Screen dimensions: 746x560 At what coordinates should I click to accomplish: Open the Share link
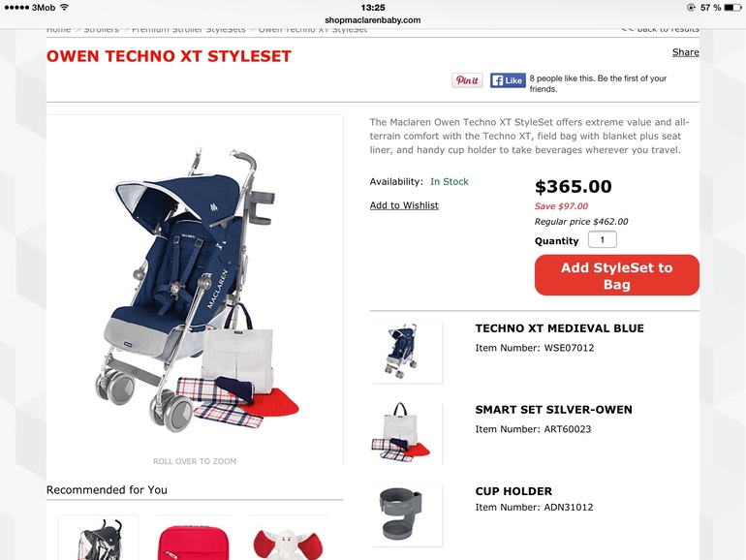pos(686,52)
